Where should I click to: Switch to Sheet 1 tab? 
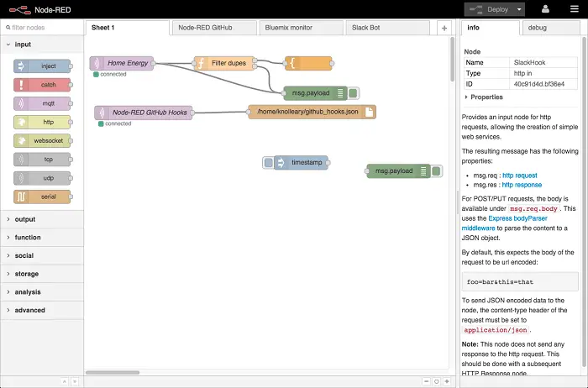[128, 28]
